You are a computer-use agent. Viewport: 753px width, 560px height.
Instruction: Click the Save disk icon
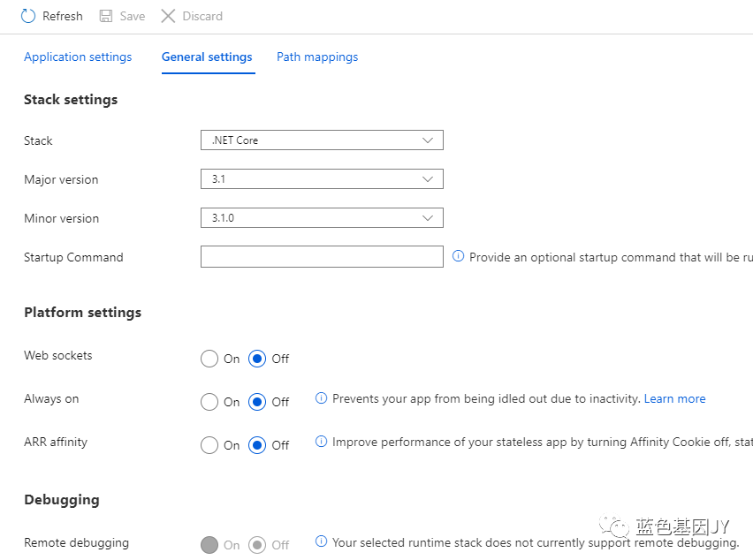pos(106,16)
